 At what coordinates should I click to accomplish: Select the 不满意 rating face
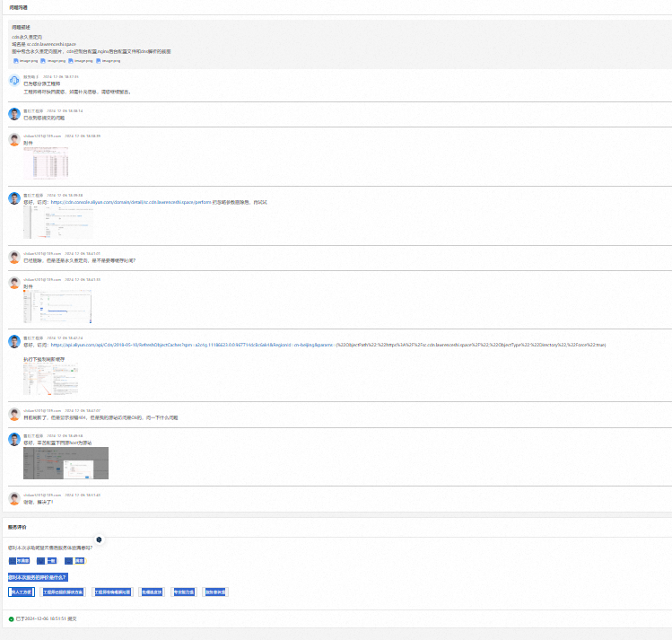click(x=19, y=561)
